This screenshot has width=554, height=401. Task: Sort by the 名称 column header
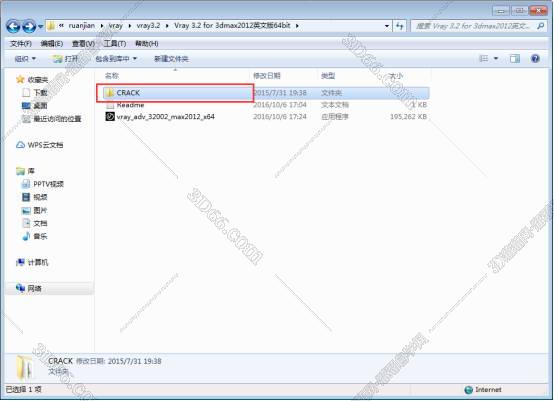tap(112, 76)
